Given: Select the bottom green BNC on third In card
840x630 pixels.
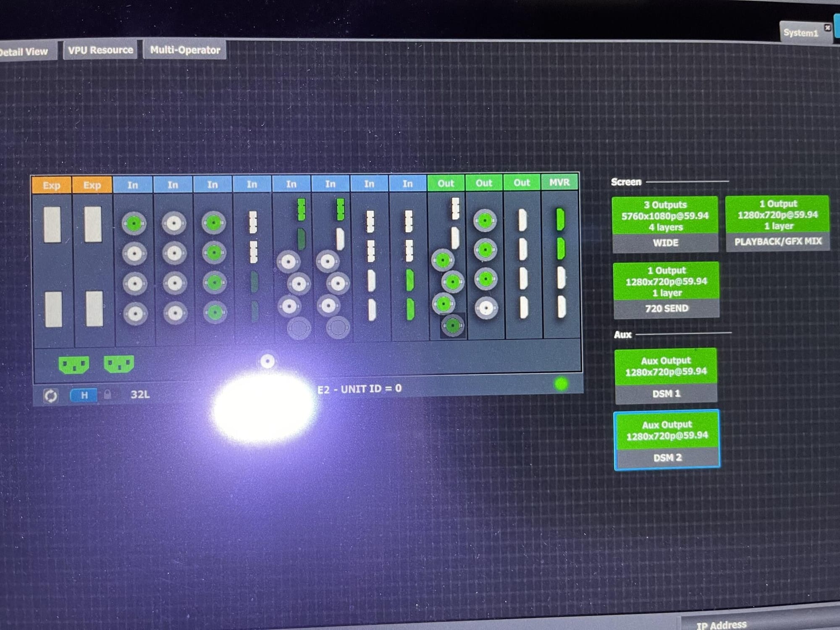Looking at the screenshot, I should coord(215,312).
